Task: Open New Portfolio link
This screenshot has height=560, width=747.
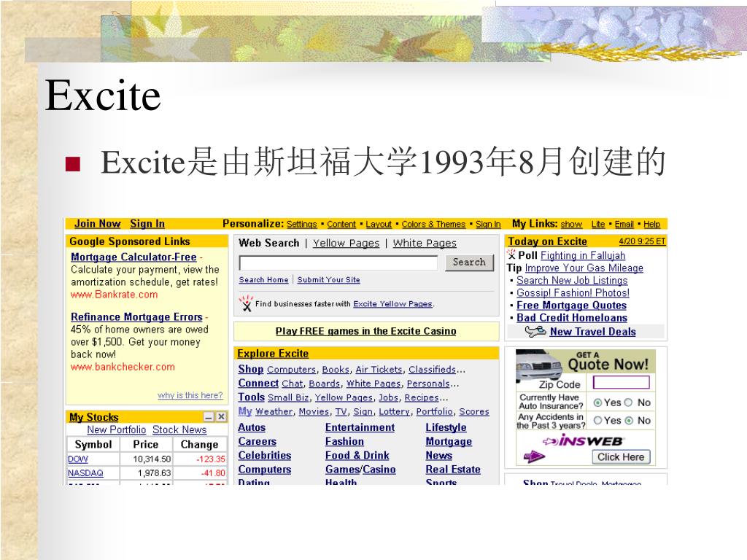Action: pos(116,429)
